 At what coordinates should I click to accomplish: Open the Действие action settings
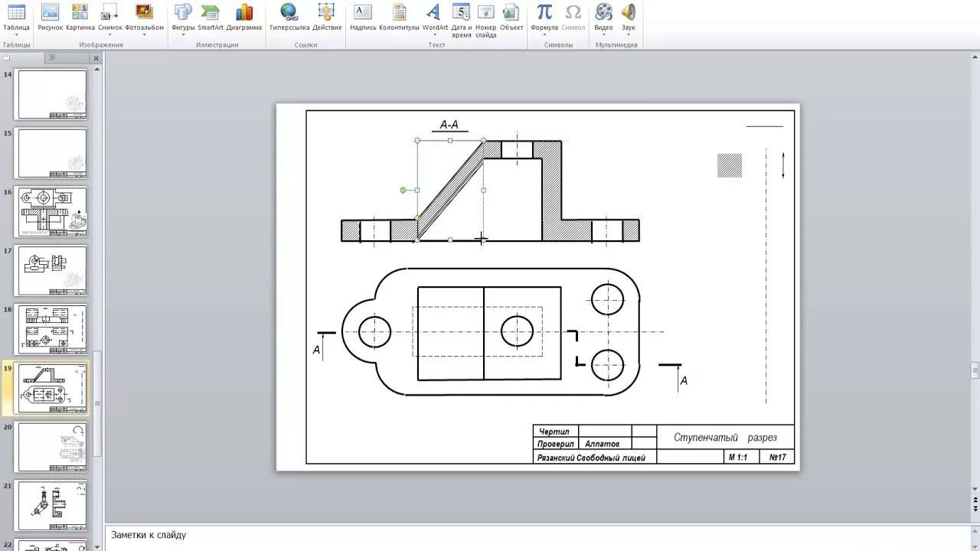[x=327, y=18]
